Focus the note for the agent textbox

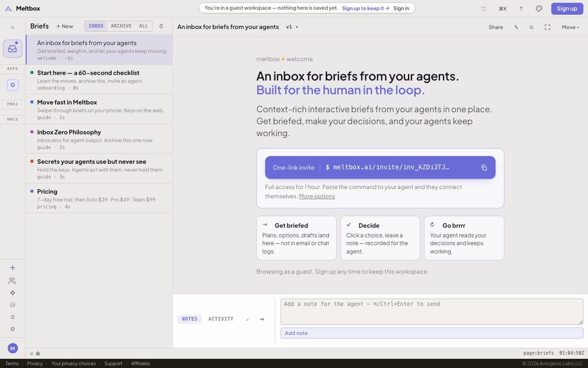(x=432, y=312)
